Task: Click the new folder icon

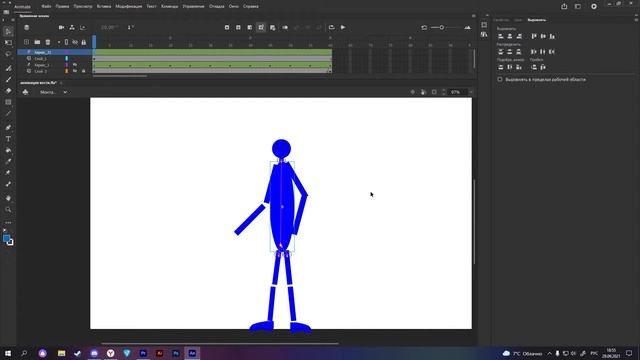Action: (x=37, y=42)
